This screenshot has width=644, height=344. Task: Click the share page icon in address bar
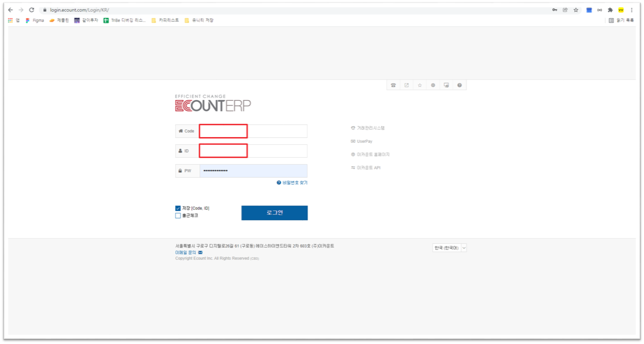(x=565, y=10)
